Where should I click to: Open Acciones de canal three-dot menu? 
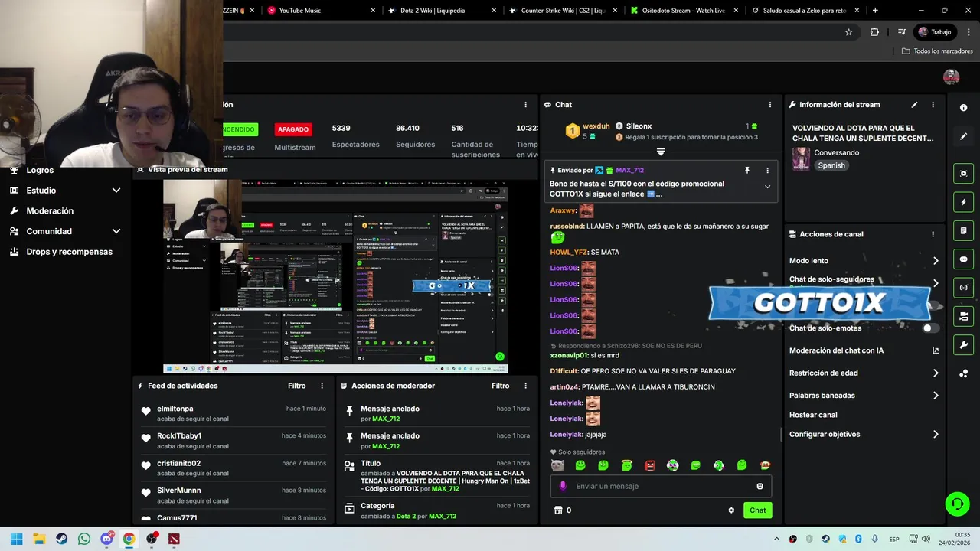pos(933,234)
